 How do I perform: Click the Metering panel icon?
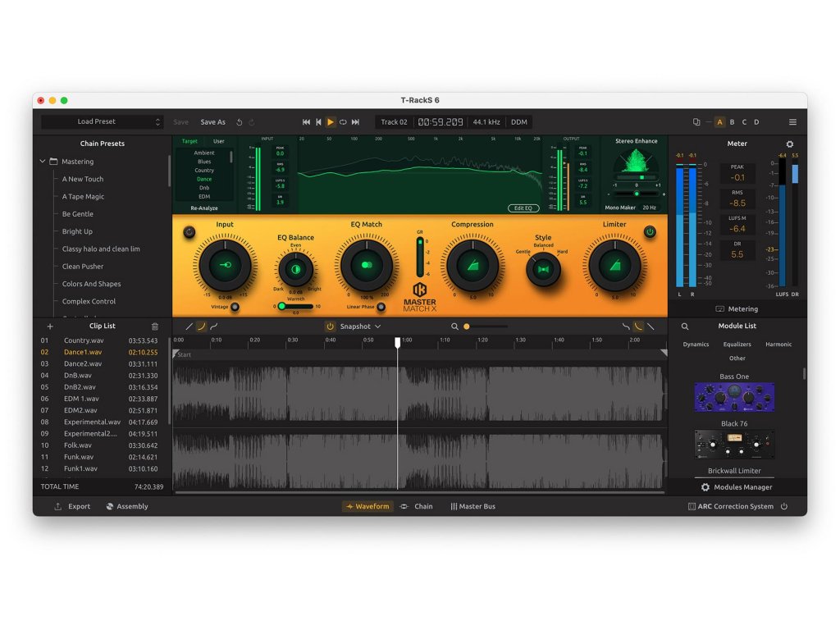pyautogui.click(x=720, y=309)
